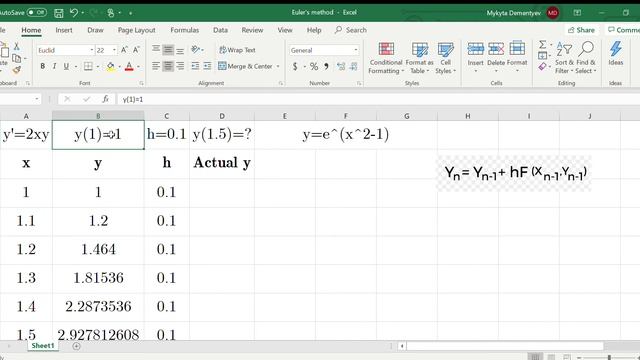The width and height of the screenshot is (640, 360).
Task: Apply Comma style
Action: click(326, 66)
